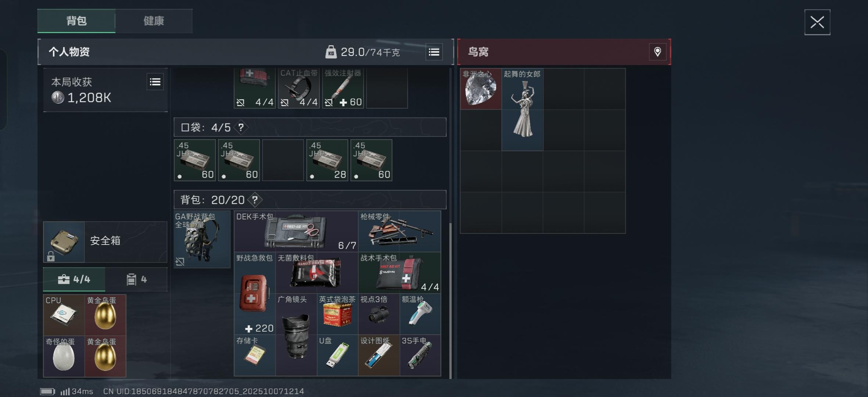Select the 枪械零件 gun parts item
The height and width of the screenshot is (397, 868).
pyautogui.click(x=399, y=231)
